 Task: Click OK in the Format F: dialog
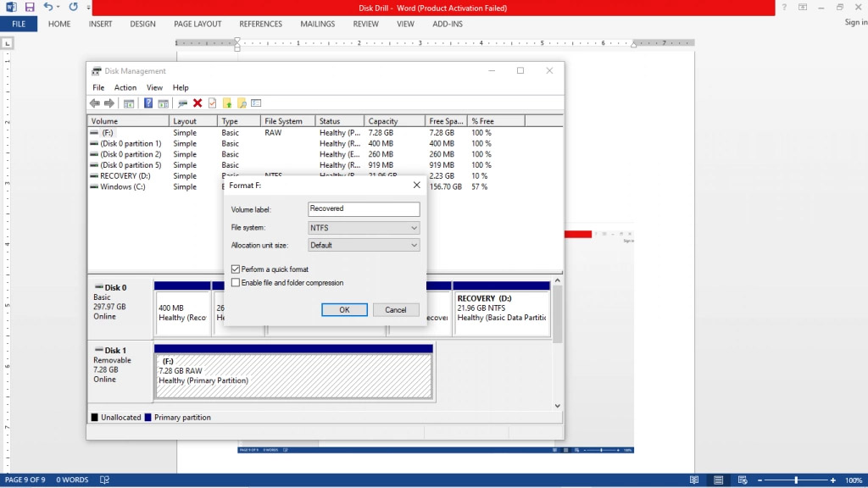[344, 310]
